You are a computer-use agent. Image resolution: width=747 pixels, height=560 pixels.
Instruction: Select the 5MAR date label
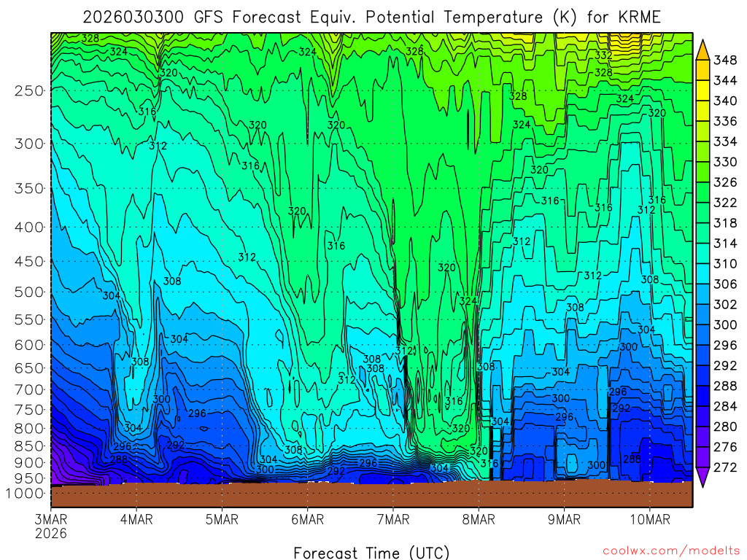(x=222, y=519)
